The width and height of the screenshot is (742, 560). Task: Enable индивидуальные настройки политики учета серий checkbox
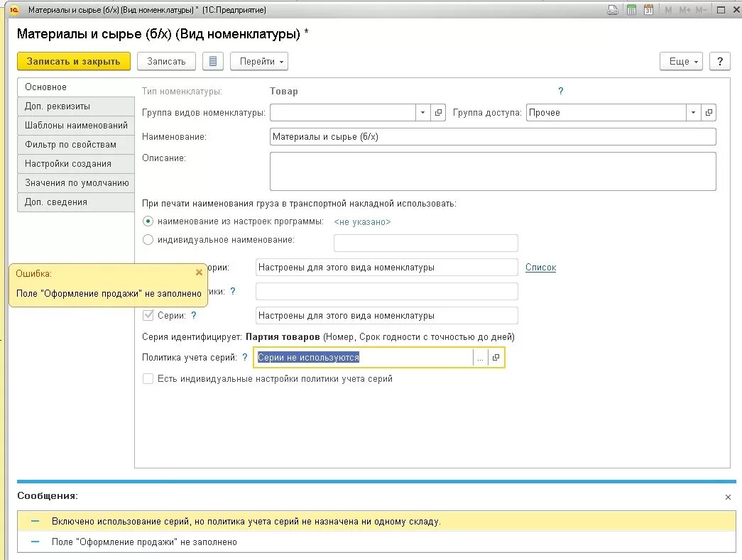point(148,379)
